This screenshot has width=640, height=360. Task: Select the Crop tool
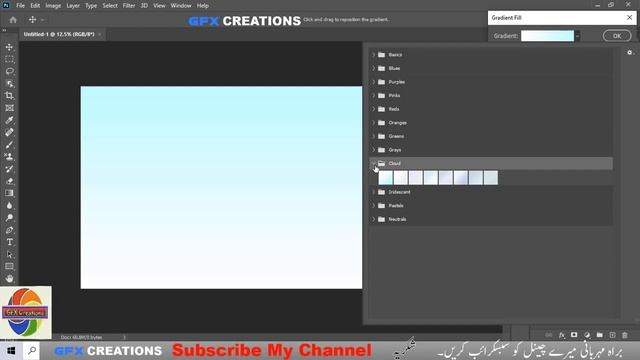(9, 96)
